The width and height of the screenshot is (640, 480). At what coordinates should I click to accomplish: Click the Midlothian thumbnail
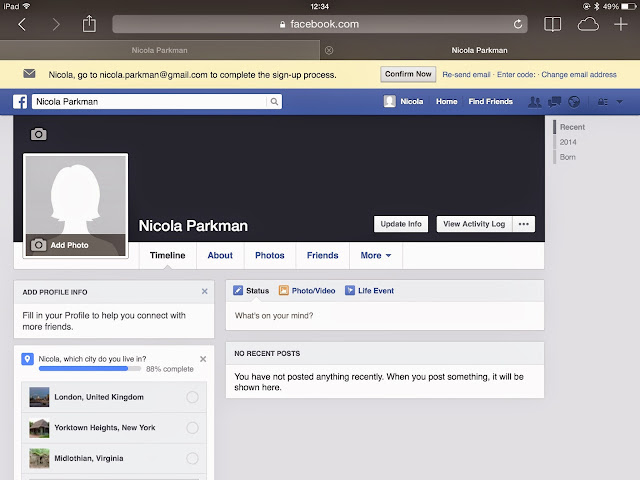coord(39,458)
